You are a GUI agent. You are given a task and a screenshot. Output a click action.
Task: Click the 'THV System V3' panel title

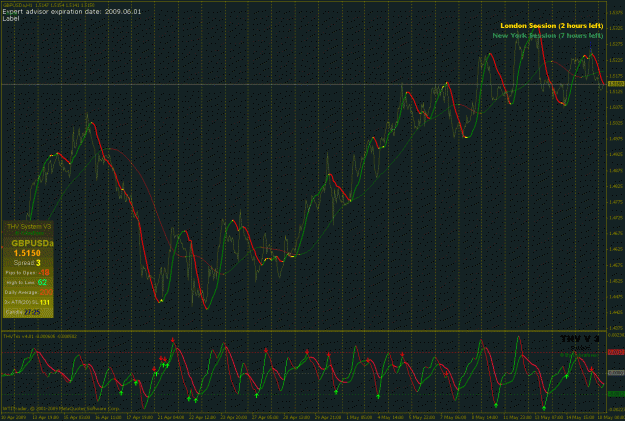pos(29,226)
